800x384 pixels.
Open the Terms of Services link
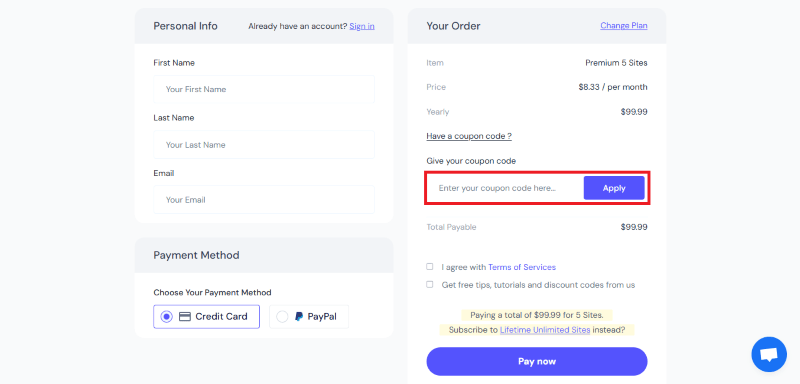[x=522, y=267]
